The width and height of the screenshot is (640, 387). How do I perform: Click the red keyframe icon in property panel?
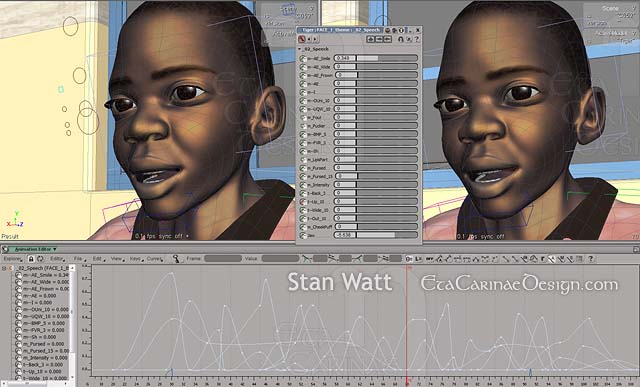click(302, 39)
